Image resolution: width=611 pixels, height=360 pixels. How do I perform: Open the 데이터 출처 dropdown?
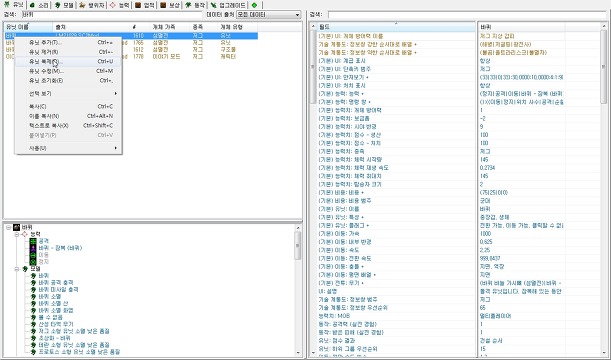268,14
